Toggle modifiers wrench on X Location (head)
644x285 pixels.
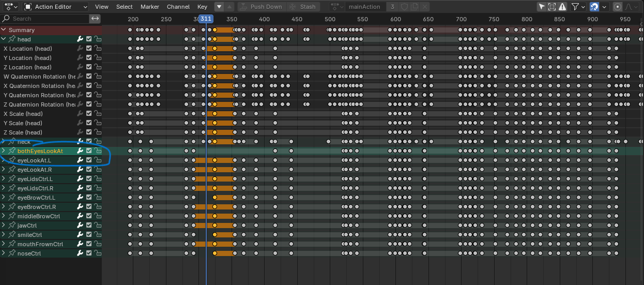pyautogui.click(x=80, y=49)
